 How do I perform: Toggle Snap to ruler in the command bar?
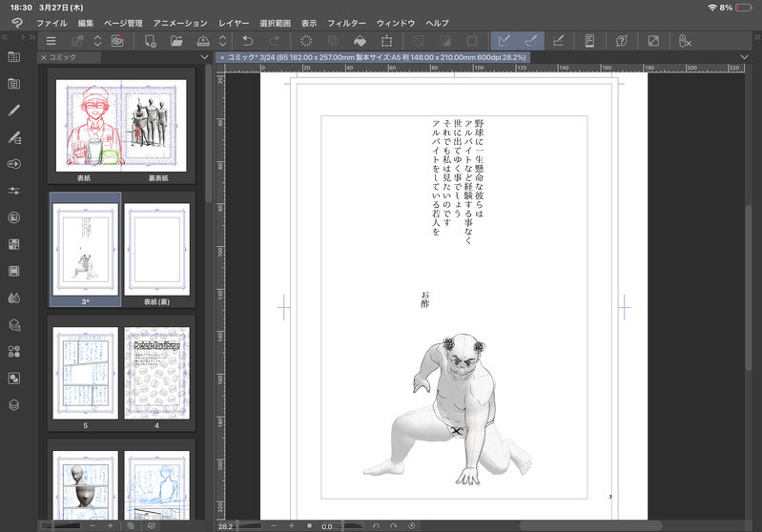[x=506, y=41]
